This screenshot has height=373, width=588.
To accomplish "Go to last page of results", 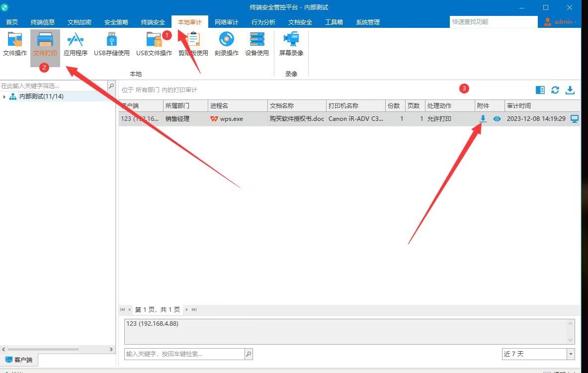I will (x=194, y=309).
